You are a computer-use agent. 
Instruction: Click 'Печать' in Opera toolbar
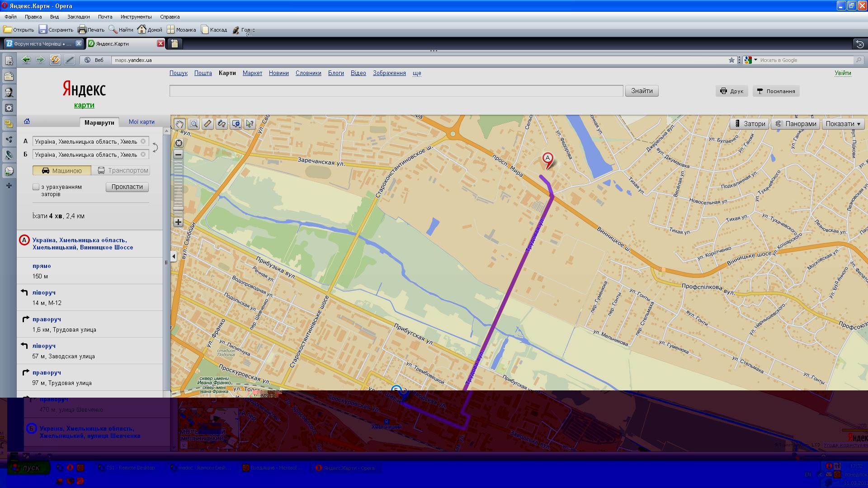click(x=91, y=30)
